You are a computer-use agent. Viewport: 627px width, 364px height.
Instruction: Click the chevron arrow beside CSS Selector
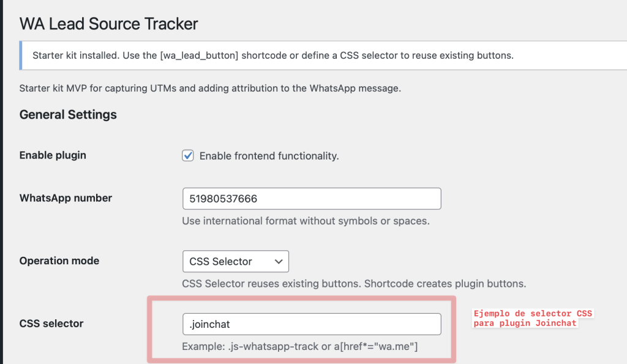coord(279,261)
